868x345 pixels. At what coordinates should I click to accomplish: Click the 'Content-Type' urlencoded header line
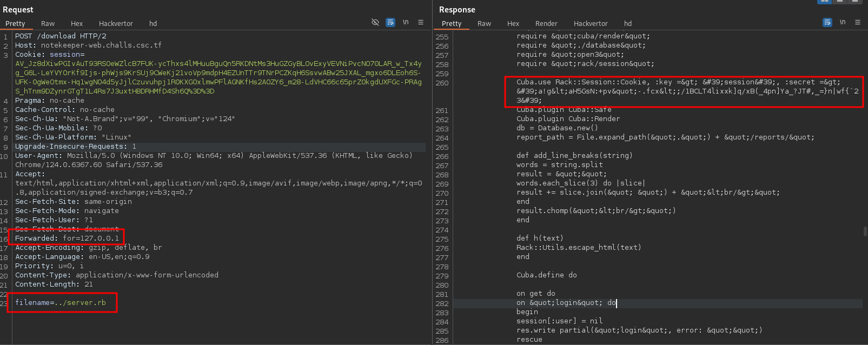click(x=117, y=275)
